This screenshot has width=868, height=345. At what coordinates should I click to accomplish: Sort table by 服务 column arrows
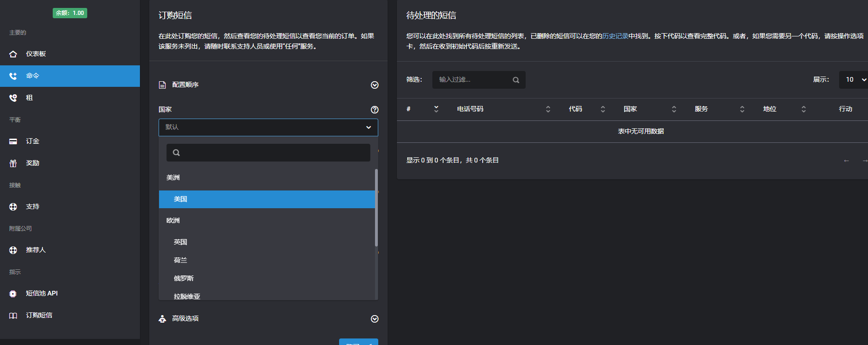coord(742,109)
